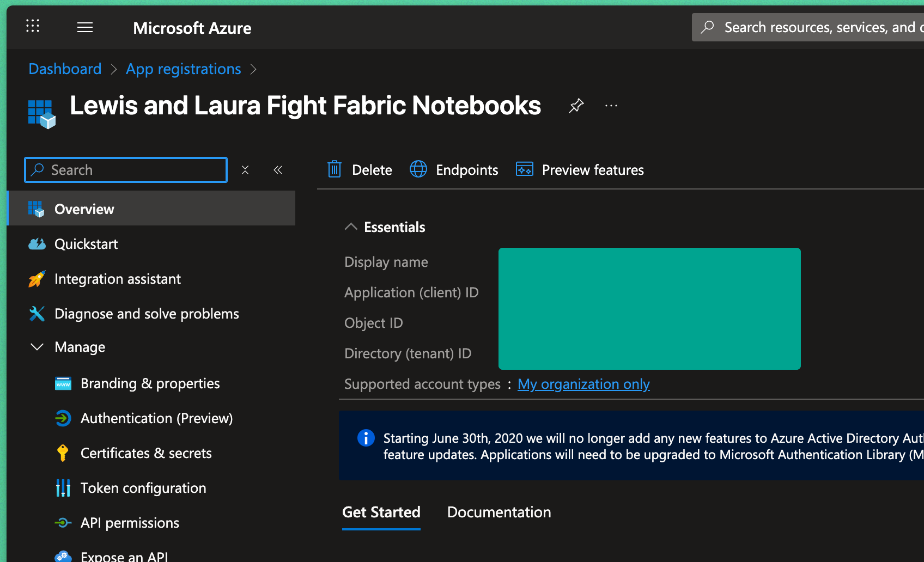The width and height of the screenshot is (924, 562).
Task: Switch to the Documentation tab
Action: click(499, 512)
